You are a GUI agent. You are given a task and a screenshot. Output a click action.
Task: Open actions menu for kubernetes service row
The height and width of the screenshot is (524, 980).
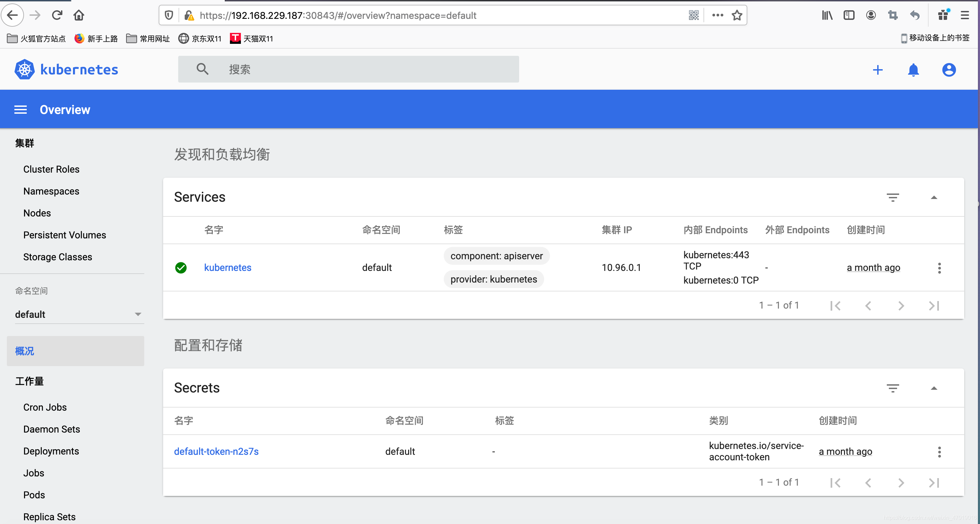[939, 268]
